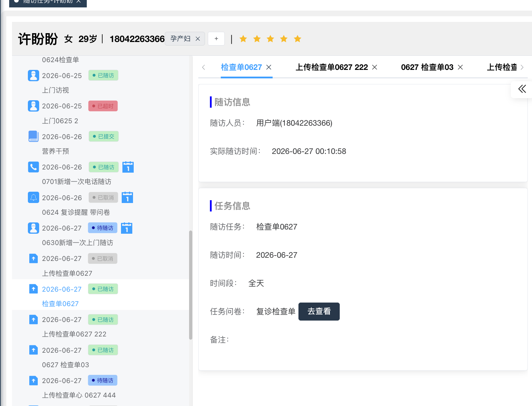This screenshot has height=406, width=532.
Task: Click upload icon for 0627 检查单03
Action: pos(34,350)
